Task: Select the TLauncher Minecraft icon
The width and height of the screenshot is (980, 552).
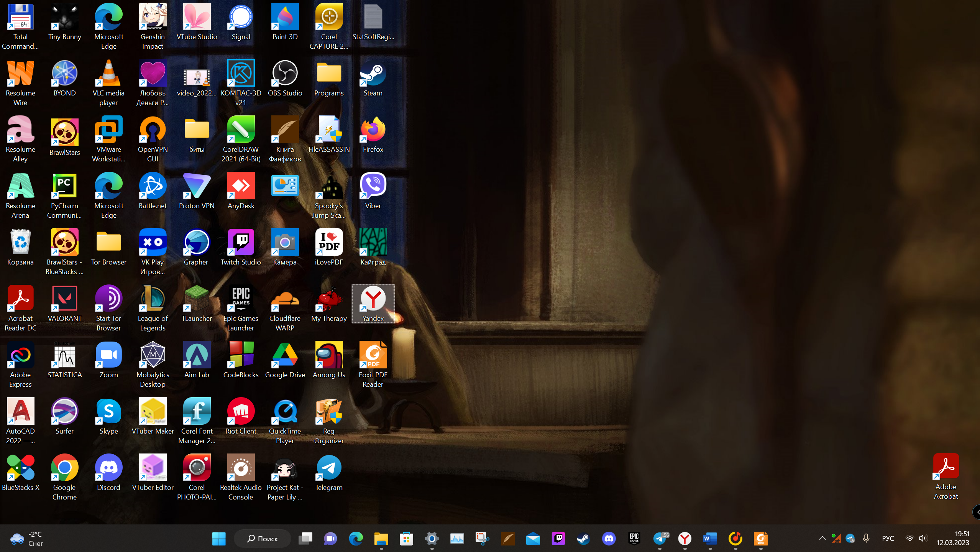Action: click(x=197, y=303)
